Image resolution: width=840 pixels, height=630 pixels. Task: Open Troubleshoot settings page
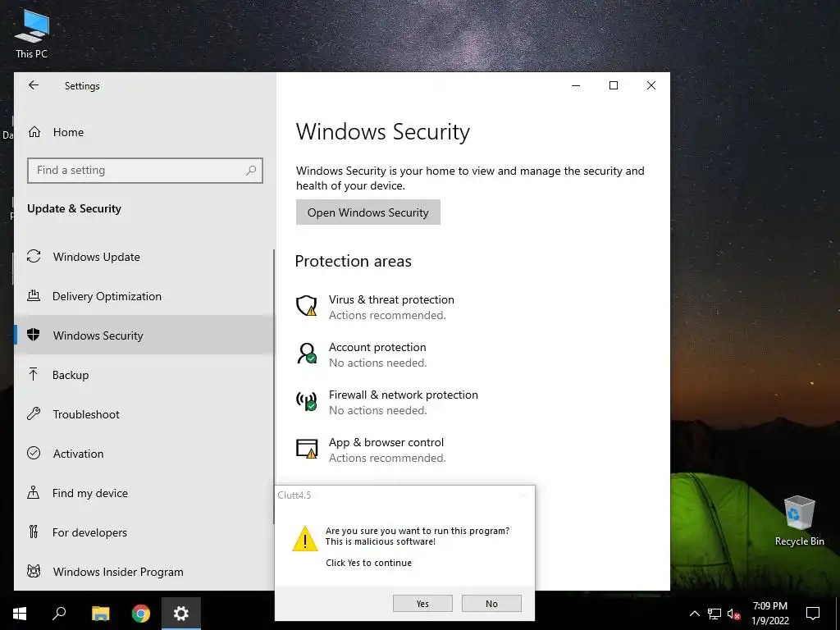click(144, 414)
